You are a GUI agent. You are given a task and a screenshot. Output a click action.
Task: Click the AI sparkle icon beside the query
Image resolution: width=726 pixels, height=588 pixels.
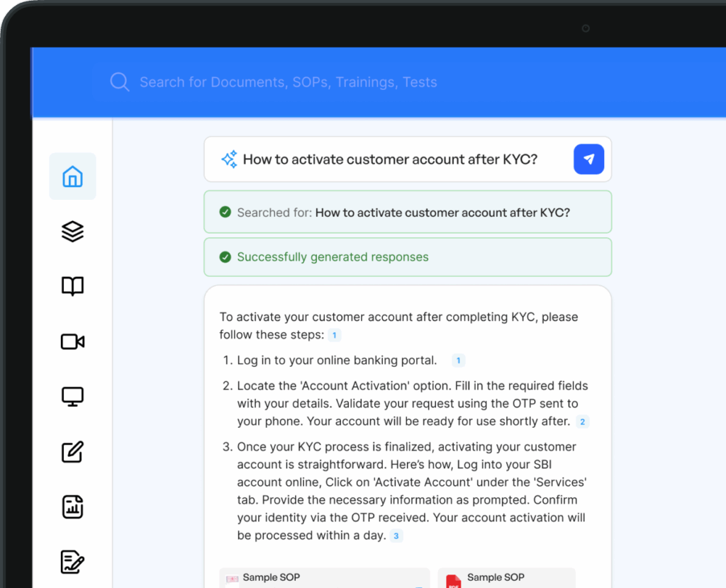(229, 159)
